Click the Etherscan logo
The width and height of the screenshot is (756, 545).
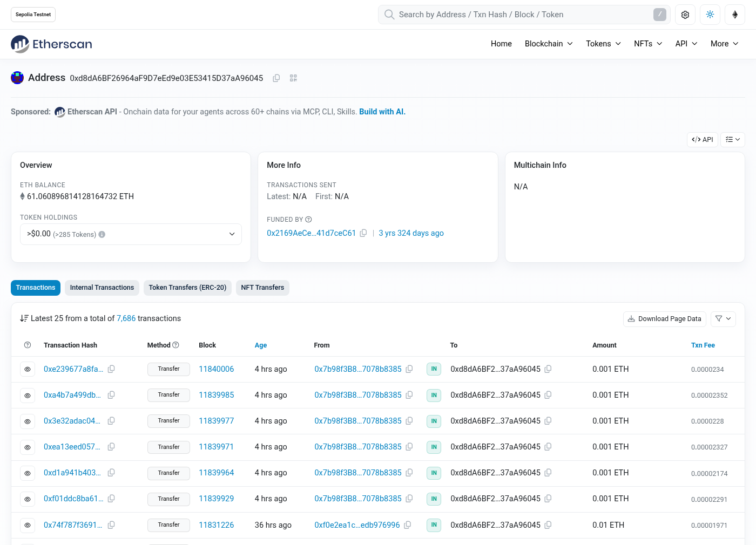coord(51,44)
